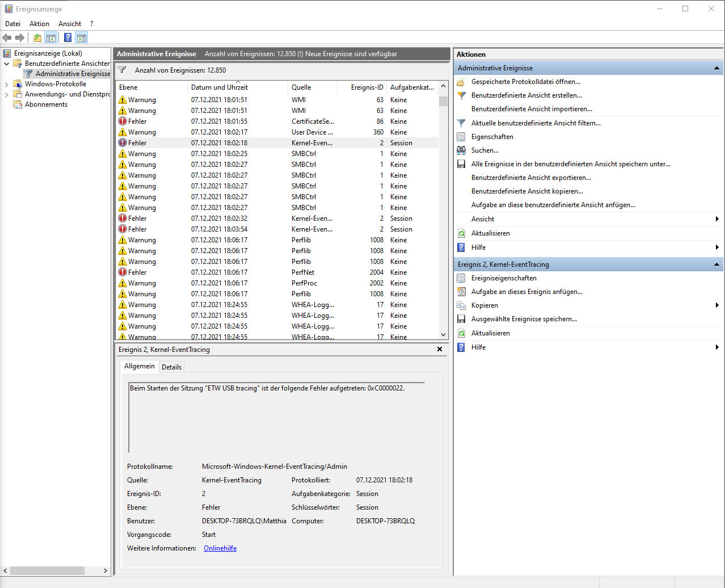Go forward with the toolbar right arrow
The width and height of the screenshot is (725, 588).
tap(20, 38)
